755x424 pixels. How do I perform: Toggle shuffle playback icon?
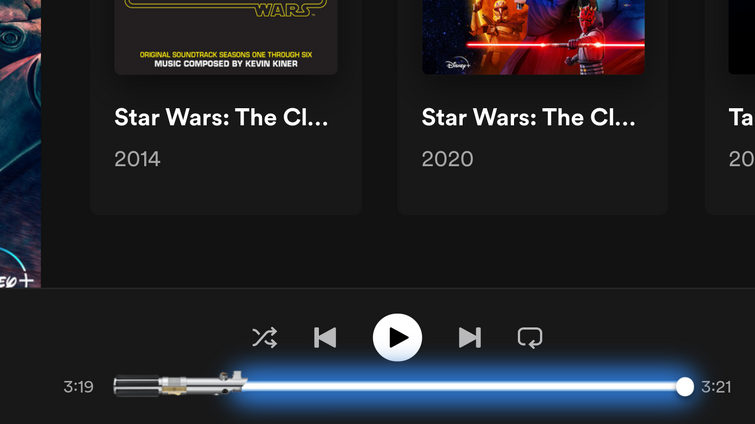tap(264, 337)
